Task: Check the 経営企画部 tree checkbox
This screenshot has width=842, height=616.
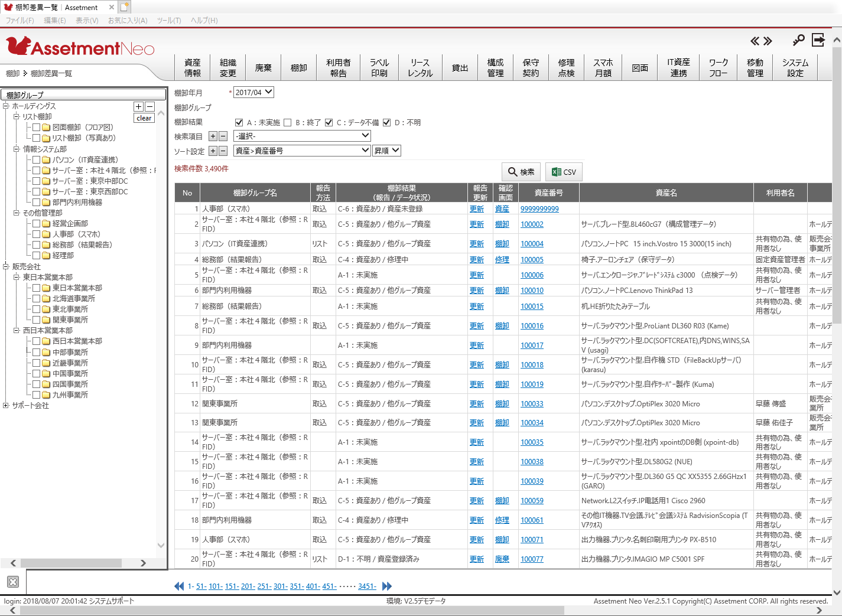Action: [37, 223]
